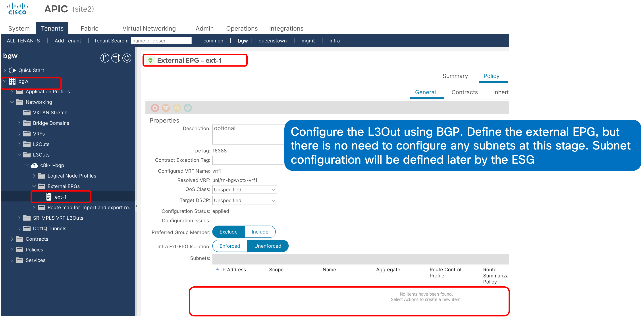The height and width of the screenshot is (318, 644).
Task: Click the Quick Start icon
Action: click(x=12, y=71)
